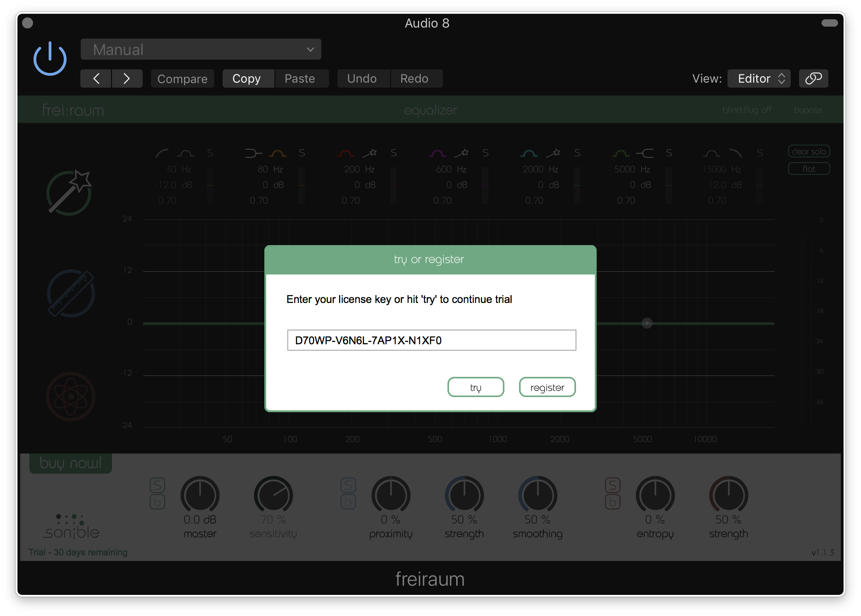Select teal bell shape for 2000 Hz band
The width and height of the screenshot is (861, 616).
[x=529, y=153]
